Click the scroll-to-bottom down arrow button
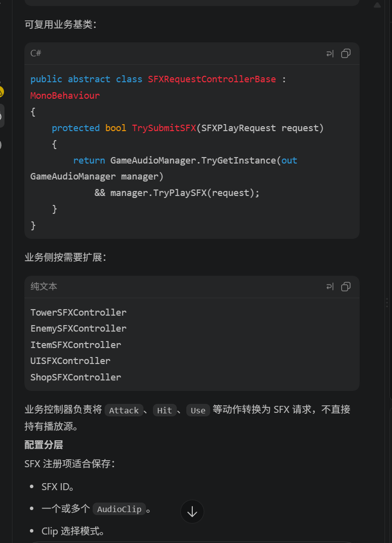Image resolution: width=392 pixels, height=543 pixels. click(192, 512)
